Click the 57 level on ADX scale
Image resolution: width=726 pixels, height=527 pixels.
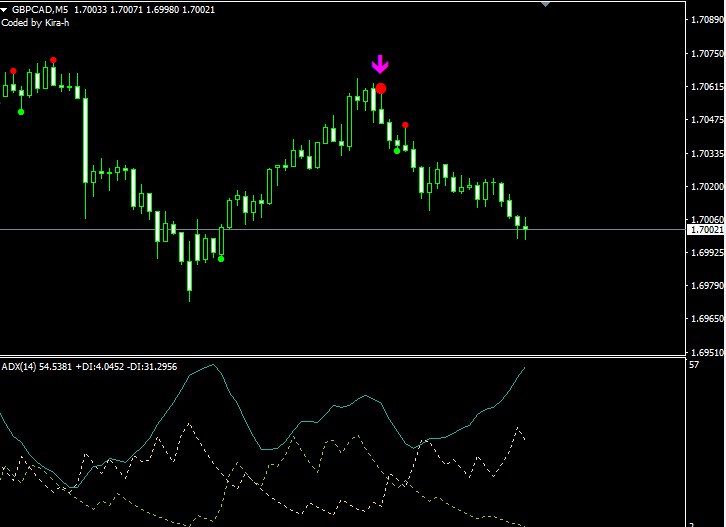(694, 365)
